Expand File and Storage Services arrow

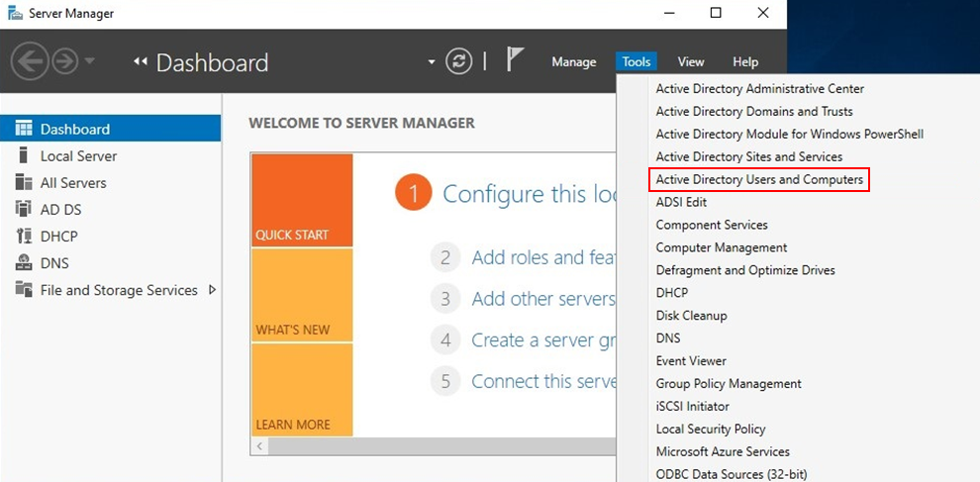[x=212, y=290]
